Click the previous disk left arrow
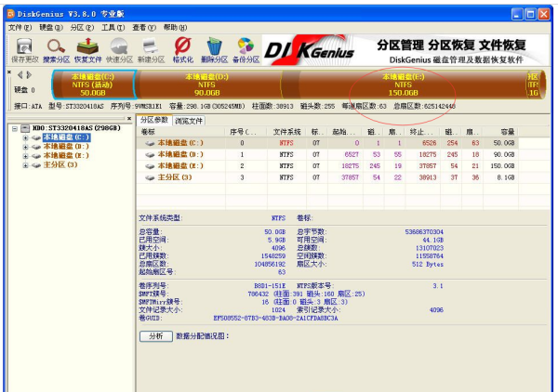 pos(20,74)
